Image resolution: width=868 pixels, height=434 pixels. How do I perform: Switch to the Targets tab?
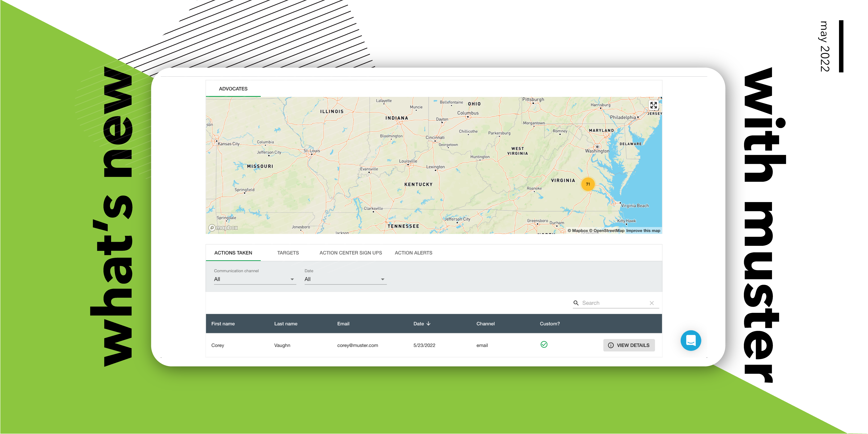pos(288,253)
